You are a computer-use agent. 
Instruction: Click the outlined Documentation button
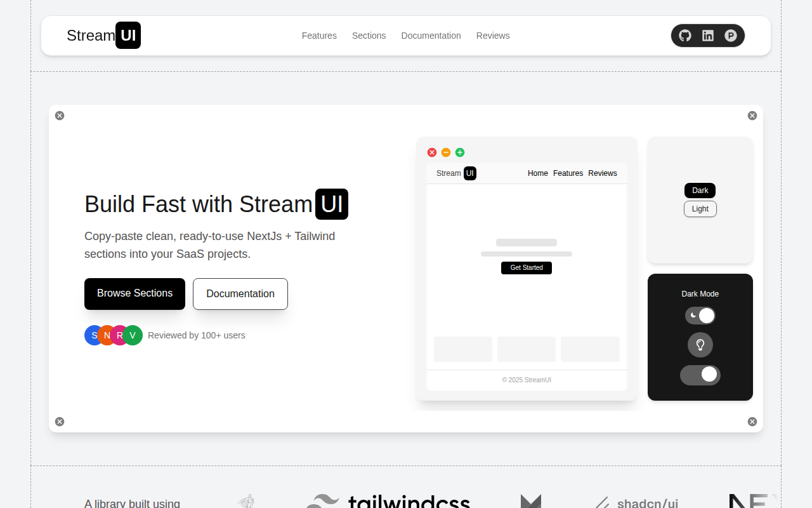(x=240, y=294)
